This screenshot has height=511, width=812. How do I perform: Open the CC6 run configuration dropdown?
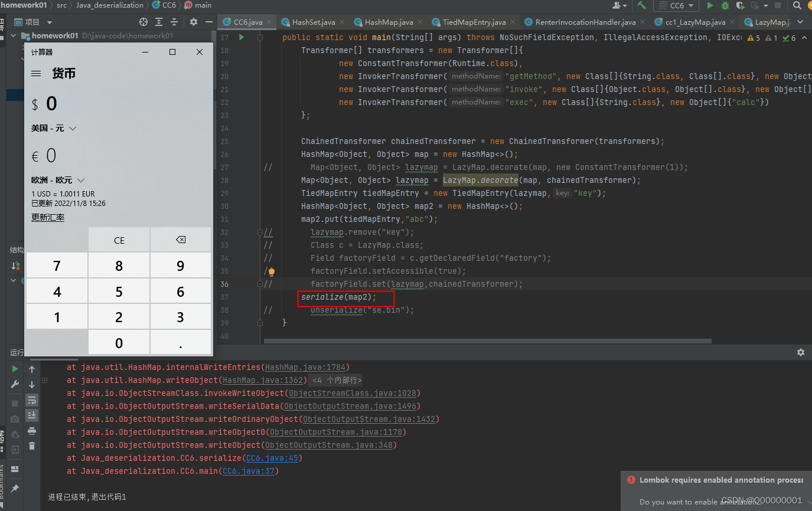(677, 5)
